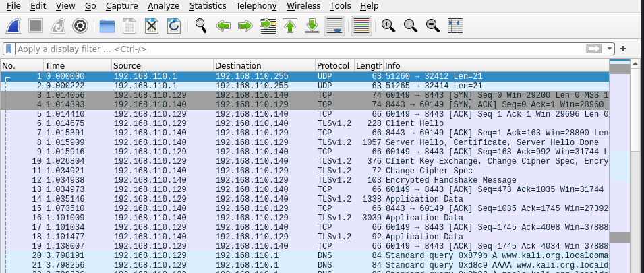Open the Statistics menu

click(208, 6)
